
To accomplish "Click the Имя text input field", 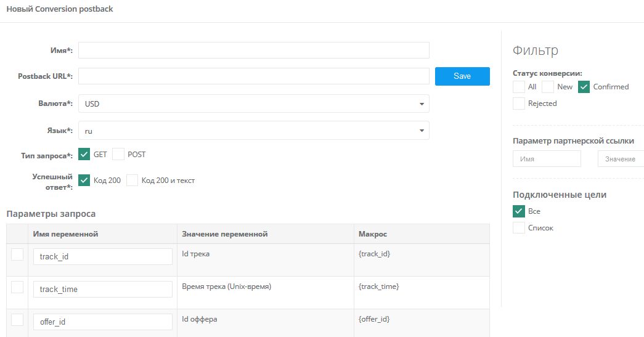I will coord(253,51).
